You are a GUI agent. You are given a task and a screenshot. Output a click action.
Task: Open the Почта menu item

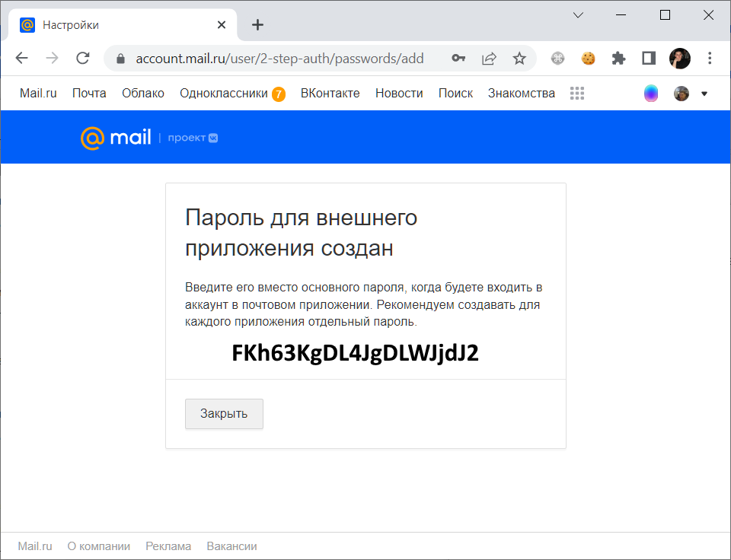tap(89, 93)
